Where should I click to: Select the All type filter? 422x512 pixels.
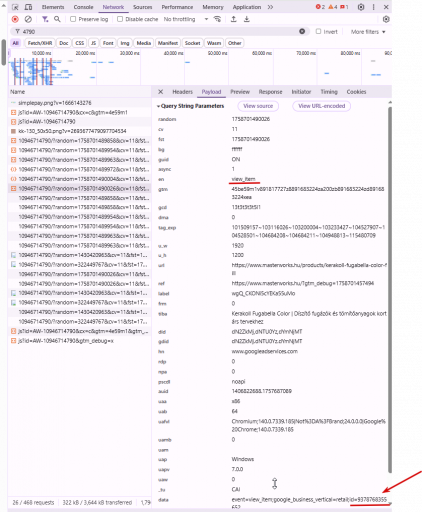click(x=15, y=43)
